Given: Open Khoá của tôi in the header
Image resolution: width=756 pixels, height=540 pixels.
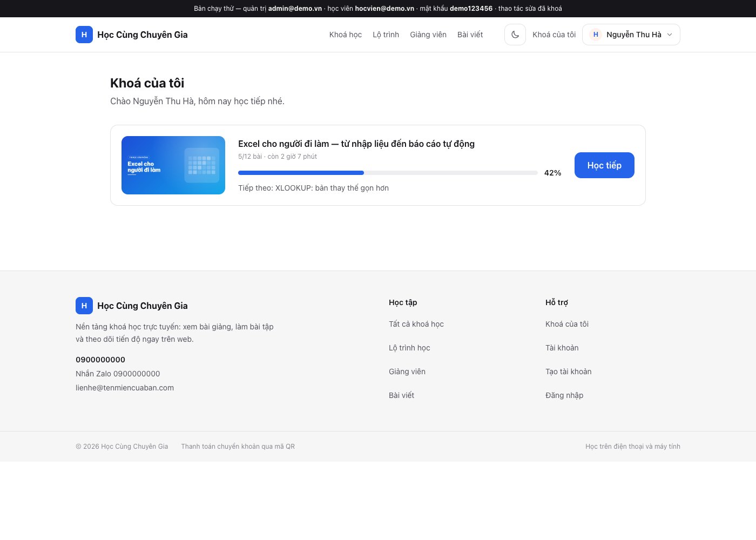Looking at the screenshot, I should [554, 35].
